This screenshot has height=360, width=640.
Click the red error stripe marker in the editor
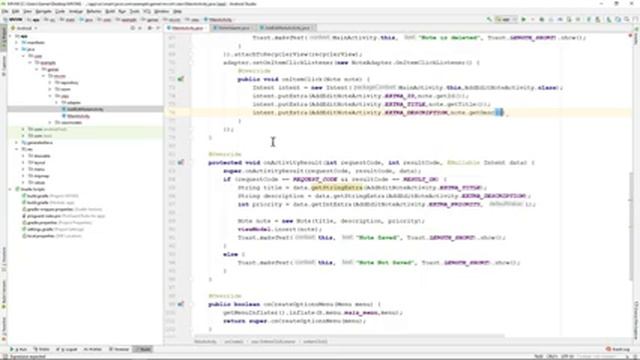tap(630, 36)
